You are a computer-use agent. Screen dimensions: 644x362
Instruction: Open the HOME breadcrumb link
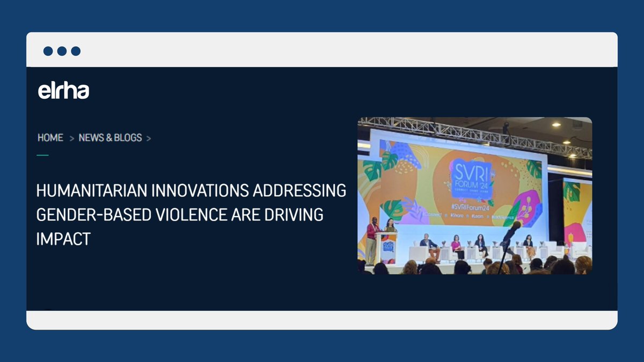click(x=50, y=138)
